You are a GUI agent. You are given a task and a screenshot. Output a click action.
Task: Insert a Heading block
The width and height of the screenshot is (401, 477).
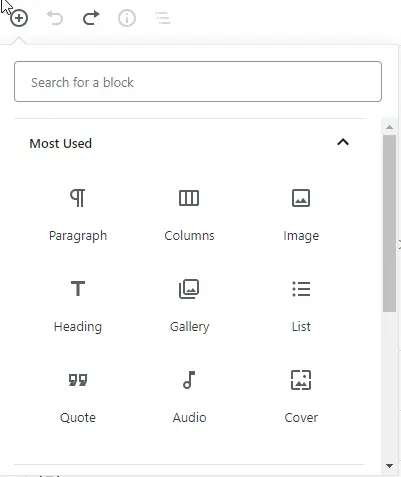point(78,306)
